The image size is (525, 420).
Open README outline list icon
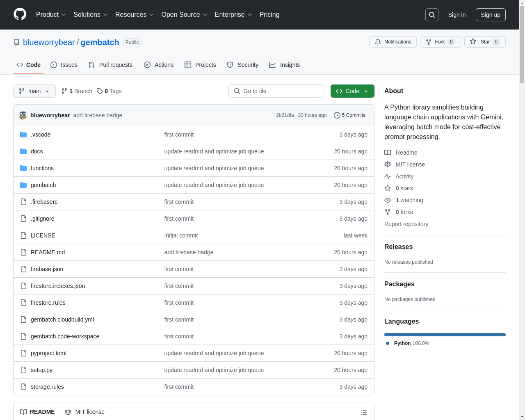pyautogui.click(x=364, y=412)
